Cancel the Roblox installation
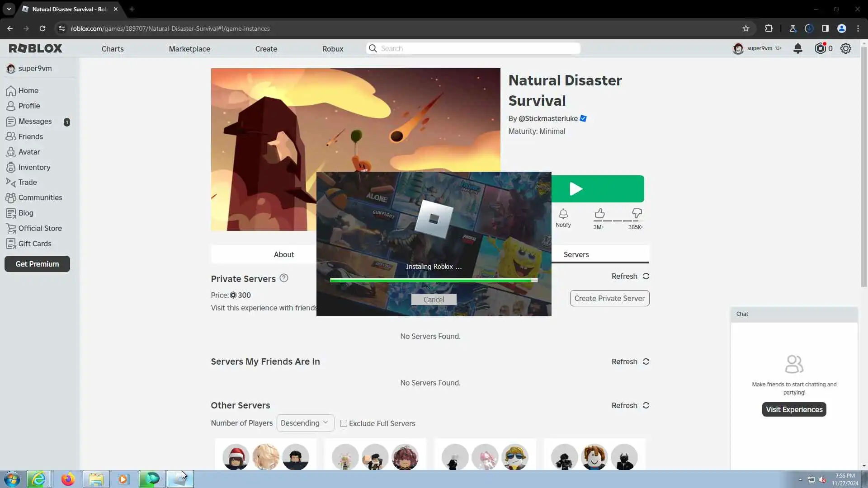Image resolution: width=868 pixels, height=488 pixels. (434, 300)
